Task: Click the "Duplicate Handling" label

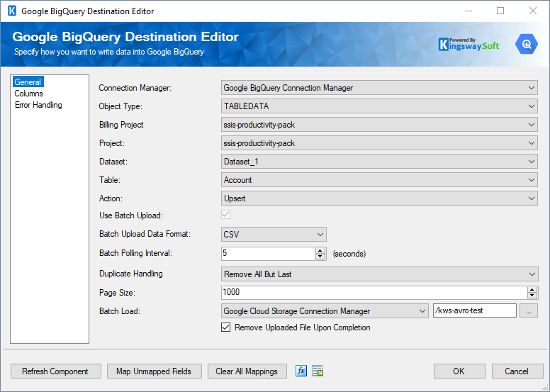Action: click(x=131, y=274)
